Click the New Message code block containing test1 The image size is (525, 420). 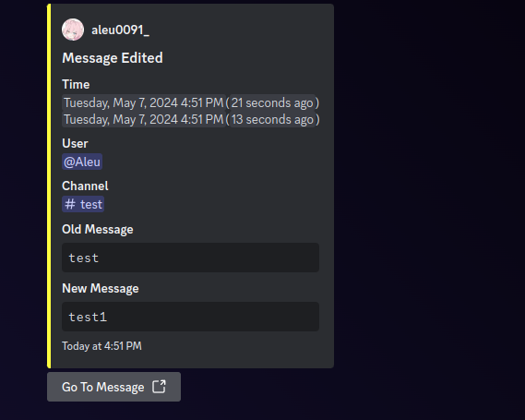click(190, 317)
